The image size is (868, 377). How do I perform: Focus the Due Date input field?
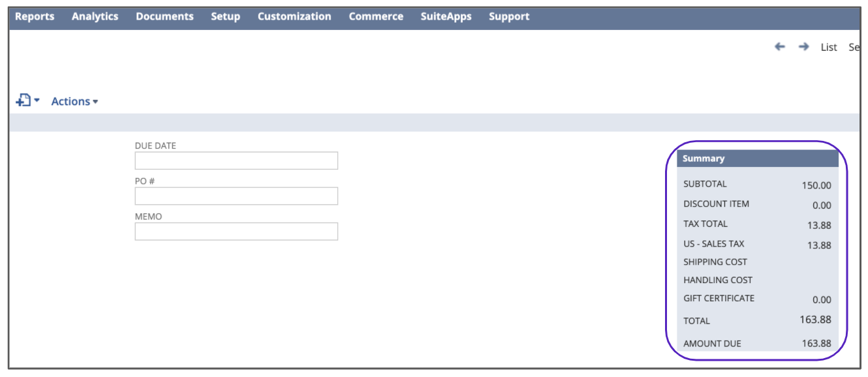(236, 160)
